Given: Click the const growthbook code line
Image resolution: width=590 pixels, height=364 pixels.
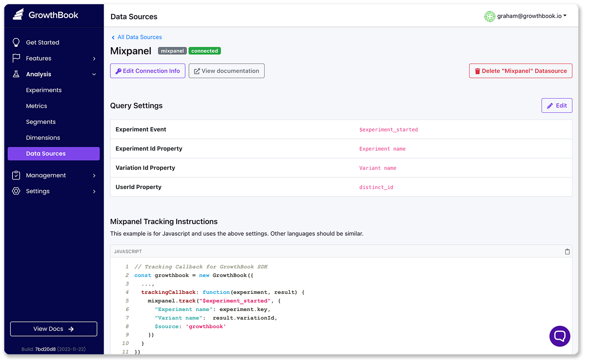Looking at the screenshot, I should [194, 275].
